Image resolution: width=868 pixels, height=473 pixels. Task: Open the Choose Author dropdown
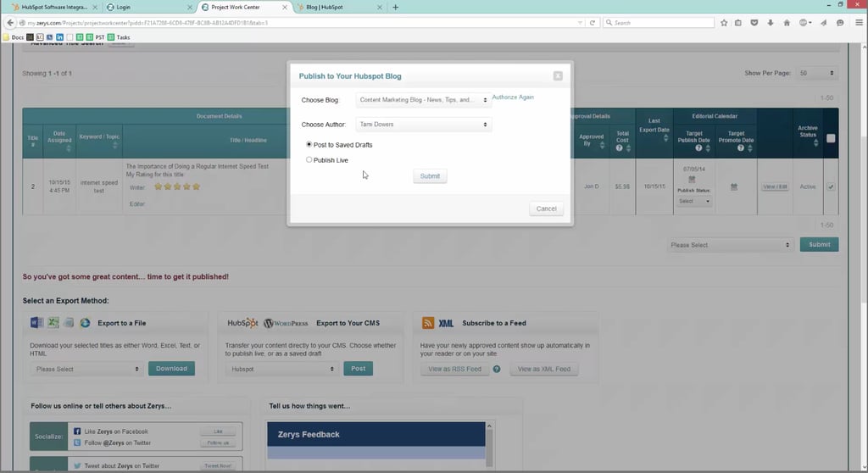click(424, 125)
